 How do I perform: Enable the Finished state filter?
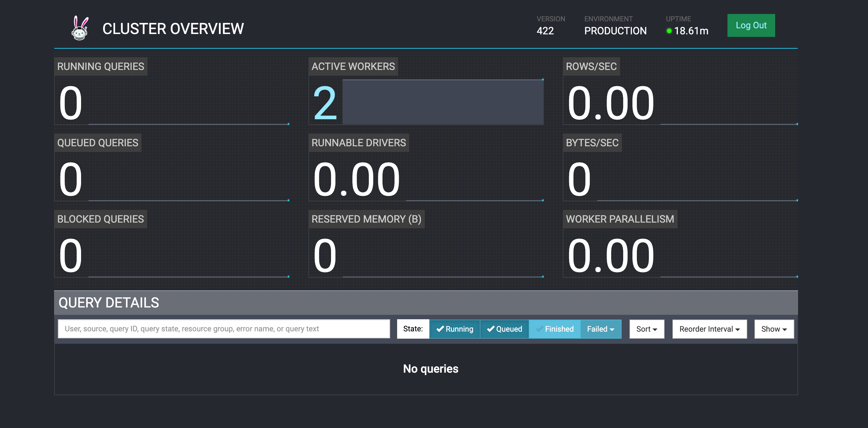pyautogui.click(x=555, y=329)
